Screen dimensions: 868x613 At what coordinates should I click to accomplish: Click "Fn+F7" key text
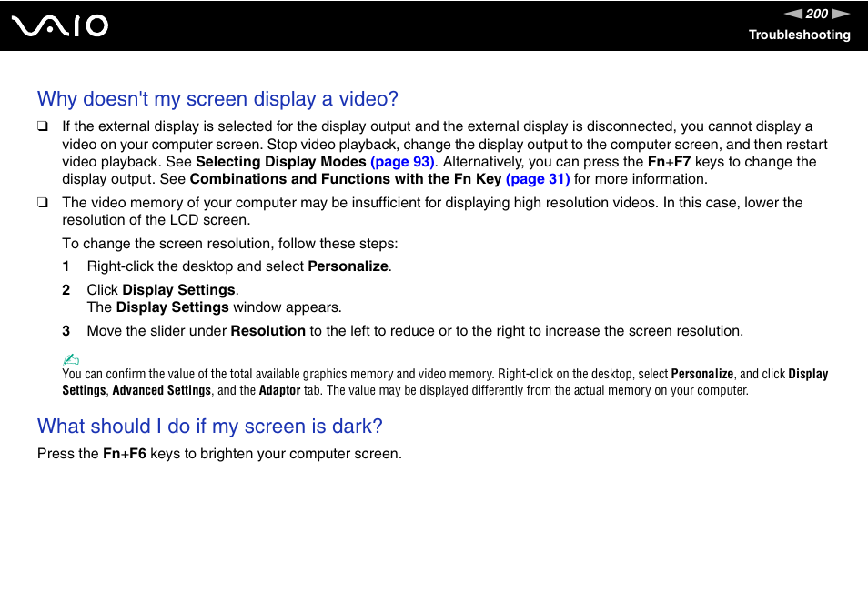point(670,162)
